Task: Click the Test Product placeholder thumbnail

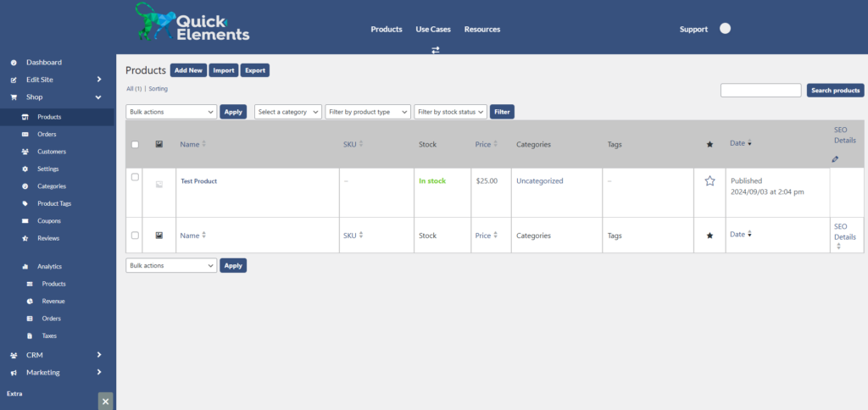Action: (x=159, y=185)
